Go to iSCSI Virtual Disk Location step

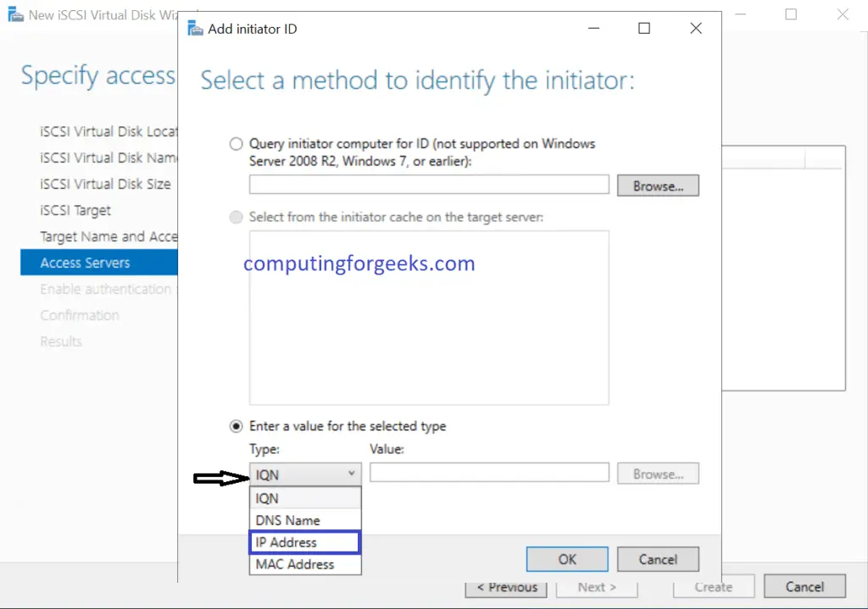108,131
